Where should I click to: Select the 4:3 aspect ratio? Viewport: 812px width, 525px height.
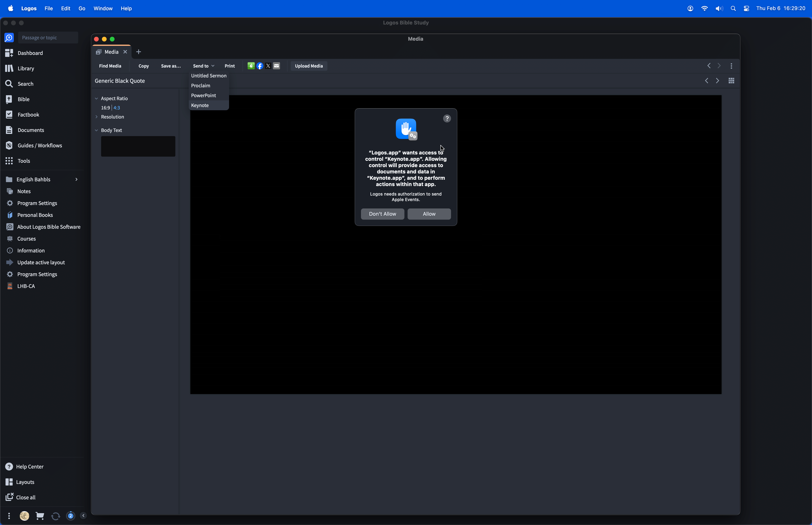(x=117, y=108)
